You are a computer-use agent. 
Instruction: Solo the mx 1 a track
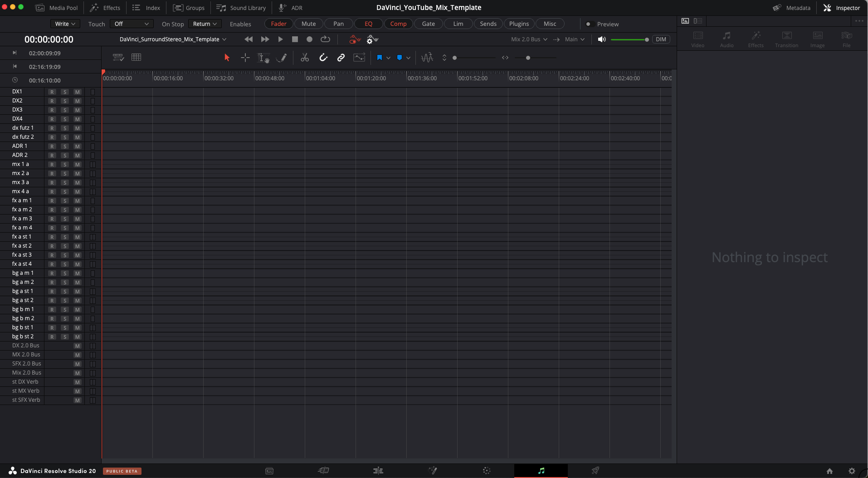point(65,165)
